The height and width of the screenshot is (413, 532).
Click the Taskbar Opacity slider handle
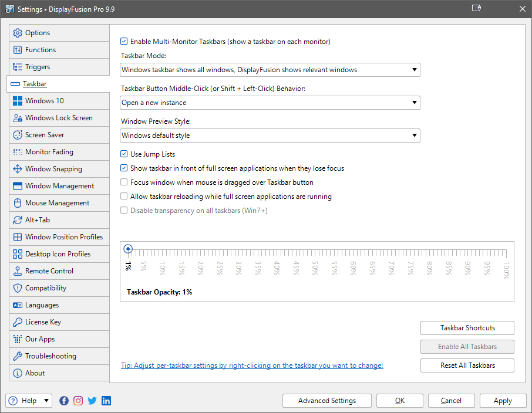[x=128, y=249]
